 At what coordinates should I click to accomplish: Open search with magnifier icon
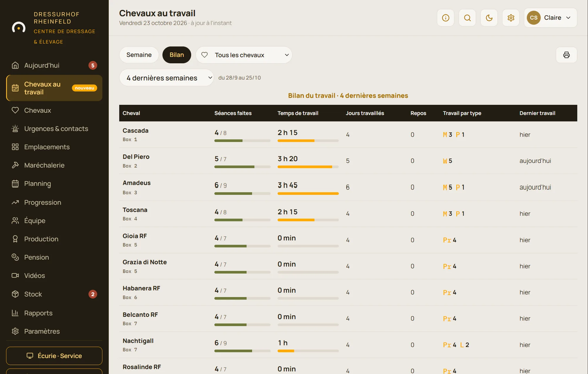467,18
